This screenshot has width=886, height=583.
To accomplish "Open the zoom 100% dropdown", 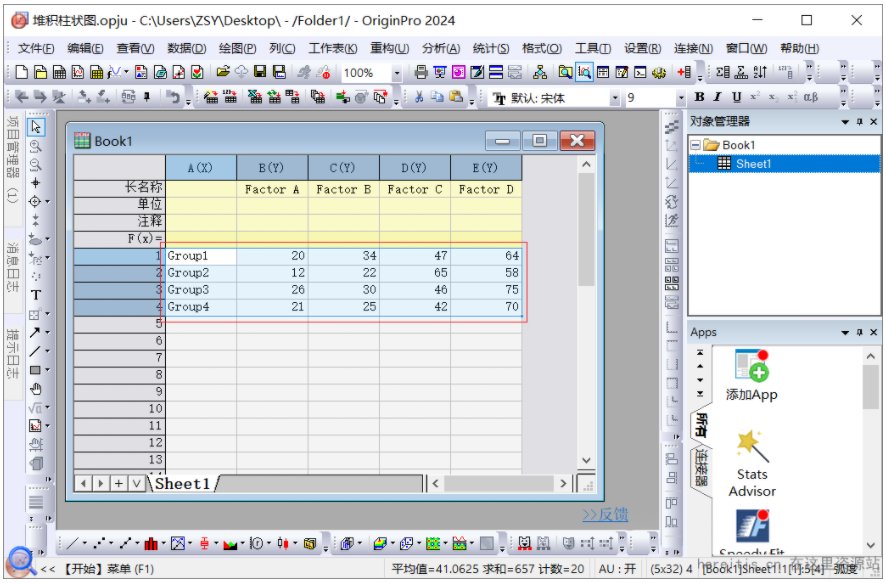I will click(x=397, y=73).
